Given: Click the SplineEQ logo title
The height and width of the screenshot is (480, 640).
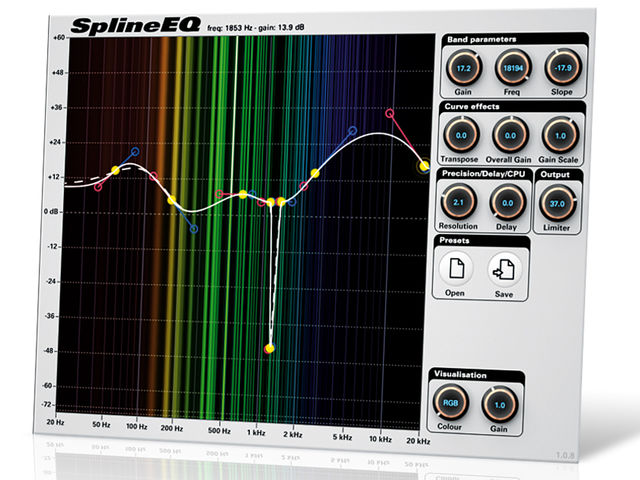Looking at the screenshot, I should click(136, 25).
